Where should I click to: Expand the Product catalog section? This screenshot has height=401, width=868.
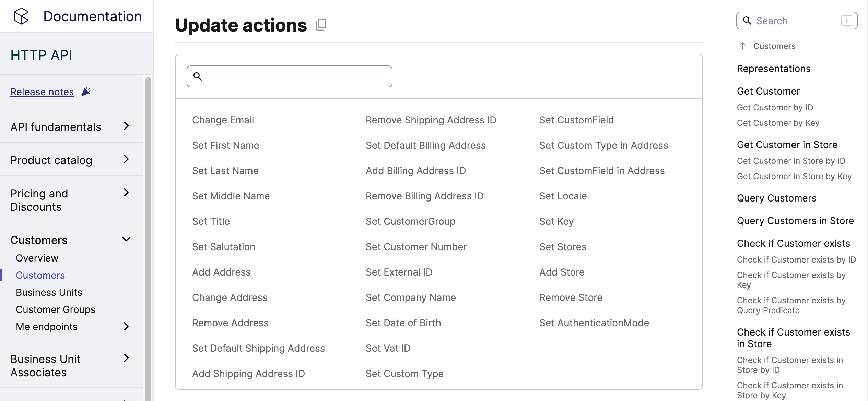126,159
